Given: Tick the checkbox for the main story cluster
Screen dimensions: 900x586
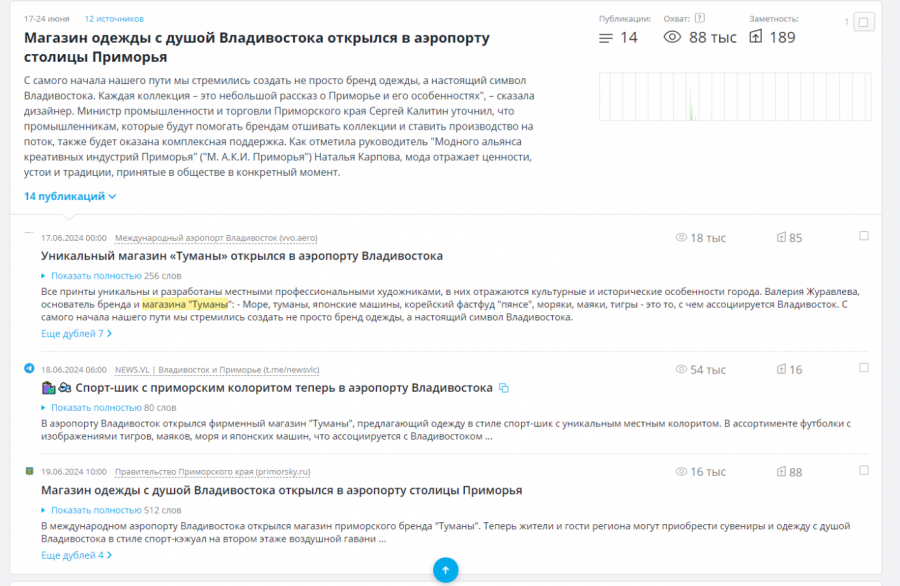Looking at the screenshot, I should (865, 21).
